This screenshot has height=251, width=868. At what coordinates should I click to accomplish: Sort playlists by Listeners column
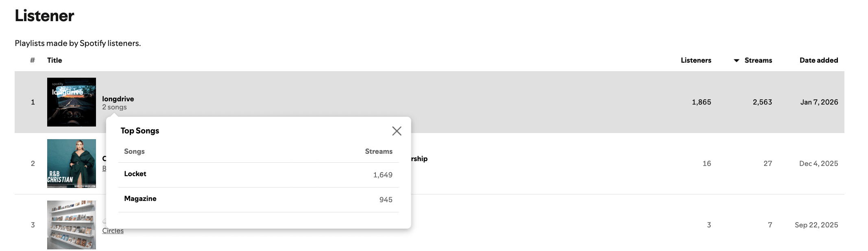point(696,60)
